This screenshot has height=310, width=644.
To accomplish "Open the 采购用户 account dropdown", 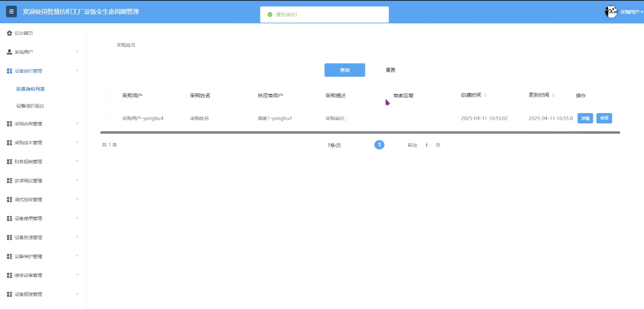I will point(632,12).
